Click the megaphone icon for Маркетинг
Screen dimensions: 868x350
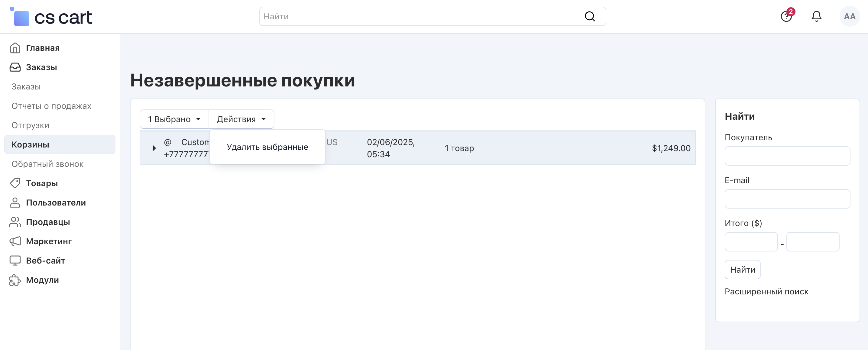click(15, 241)
